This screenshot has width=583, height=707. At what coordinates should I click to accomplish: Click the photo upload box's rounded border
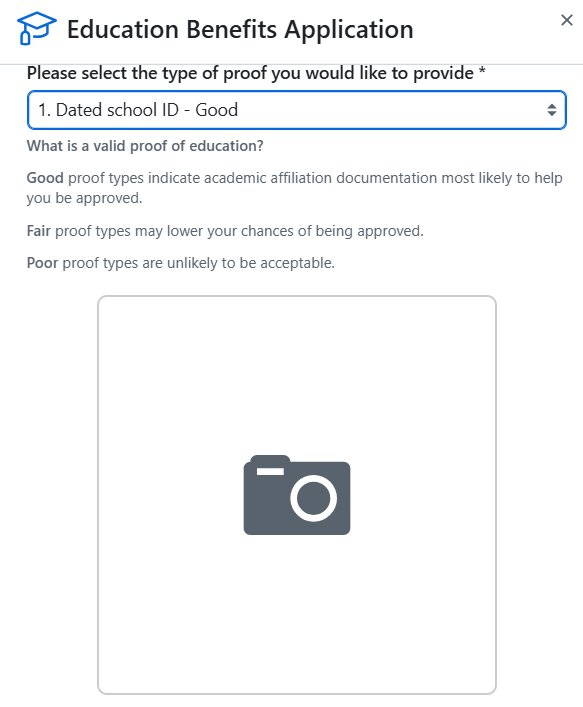[297, 296]
